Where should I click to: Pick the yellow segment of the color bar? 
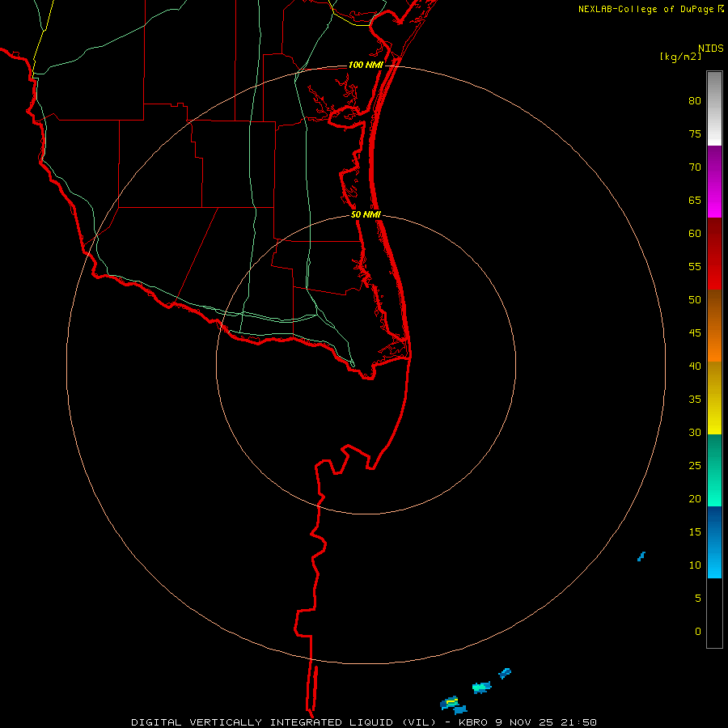click(x=714, y=398)
